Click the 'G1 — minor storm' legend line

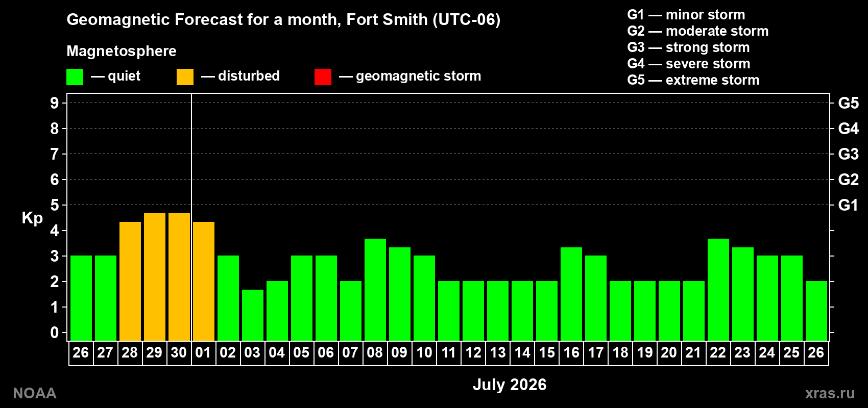[x=686, y=15]
